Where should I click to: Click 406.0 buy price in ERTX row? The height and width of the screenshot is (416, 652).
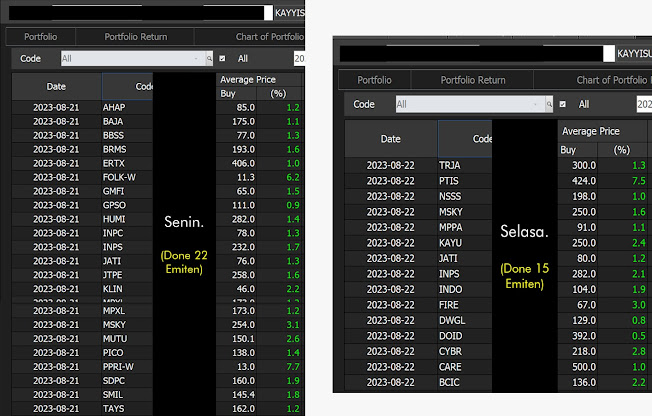[243, 163]
